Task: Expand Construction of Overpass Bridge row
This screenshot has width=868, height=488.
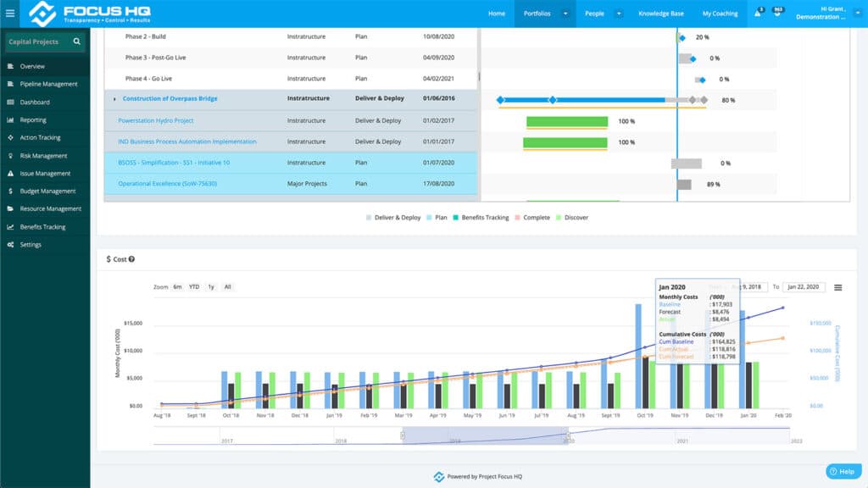Action: coord(114,99)
